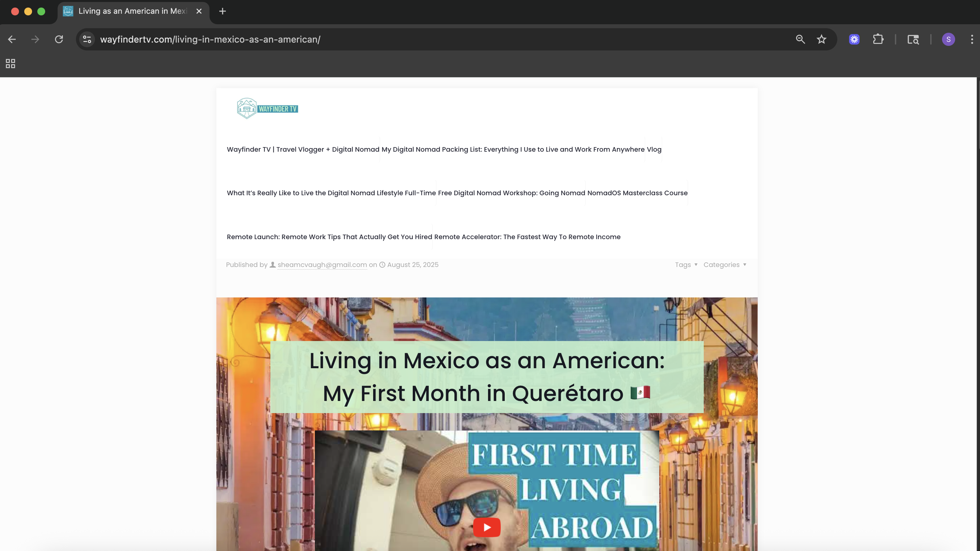The height and width of the screenshot is (551, 980).
Task: Open the apps grid in bookmarks bar
Action: pyautogui.click(x=10, y=63)
